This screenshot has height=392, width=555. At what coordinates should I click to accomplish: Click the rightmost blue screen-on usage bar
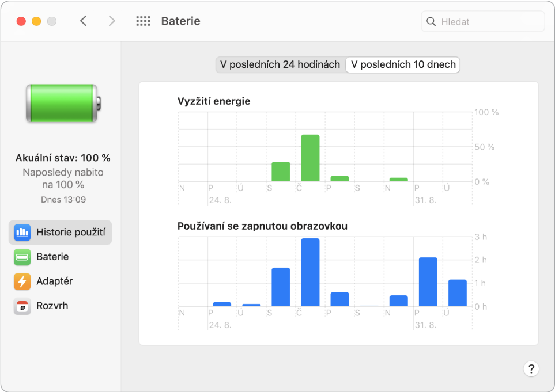[457, 293]
